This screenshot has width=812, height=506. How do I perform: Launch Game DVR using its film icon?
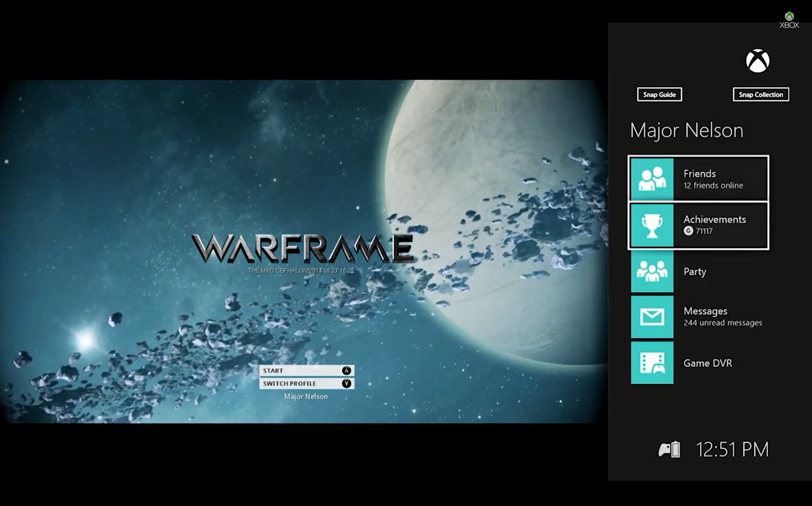[x=652, y=363]
